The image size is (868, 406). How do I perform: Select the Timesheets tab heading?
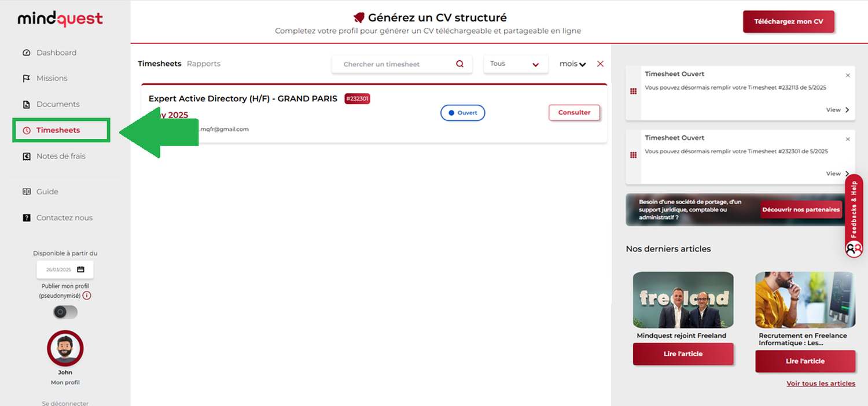[159, 64]
